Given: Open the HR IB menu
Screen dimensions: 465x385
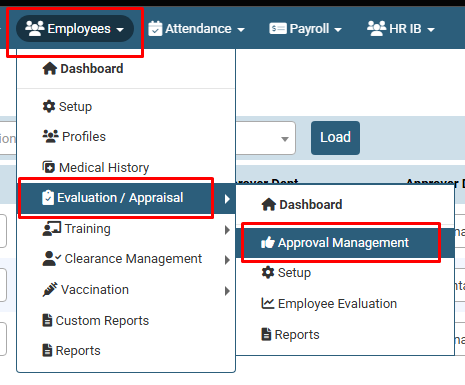Looking at the screenshot, I should point(401,29).
